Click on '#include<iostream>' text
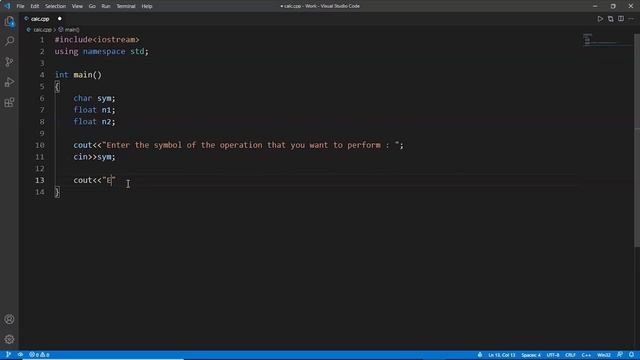Screen dimensions: 640x360 (97, 40)
